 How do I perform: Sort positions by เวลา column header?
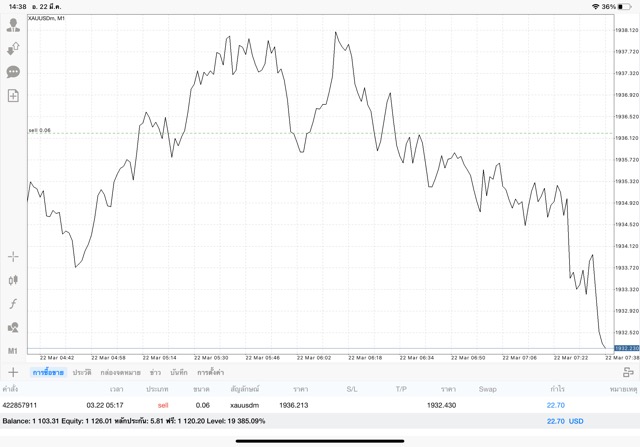[x=117, y=388]
